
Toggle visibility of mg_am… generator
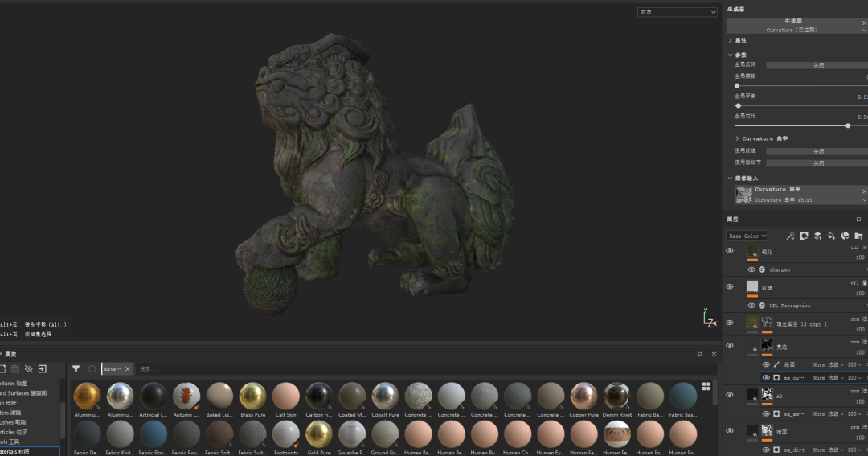[766, 414]
